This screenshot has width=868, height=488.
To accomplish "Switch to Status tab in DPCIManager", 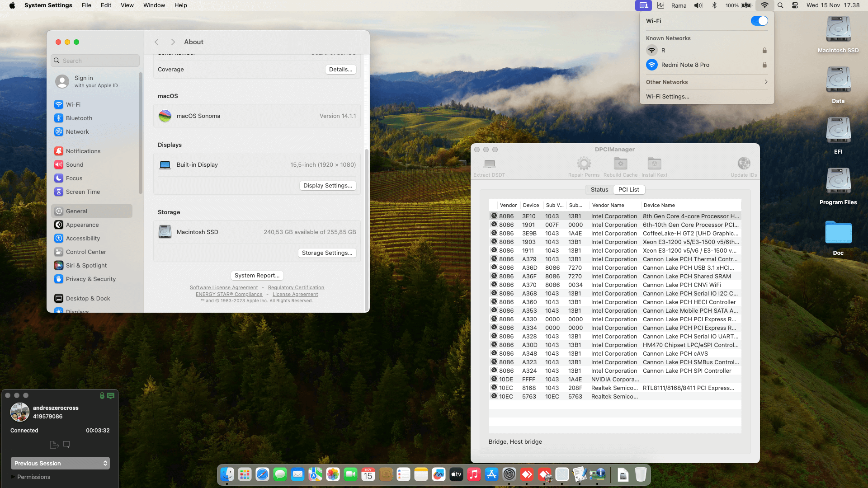I will coord(599,190).
